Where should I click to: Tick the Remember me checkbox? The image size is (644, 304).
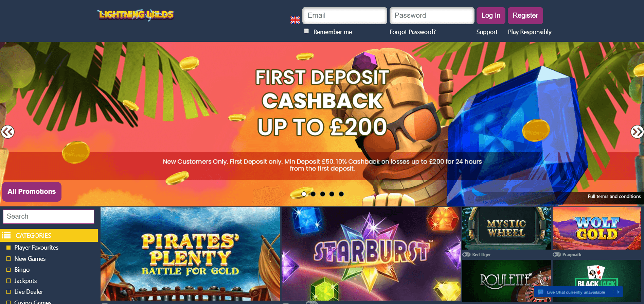306,31
